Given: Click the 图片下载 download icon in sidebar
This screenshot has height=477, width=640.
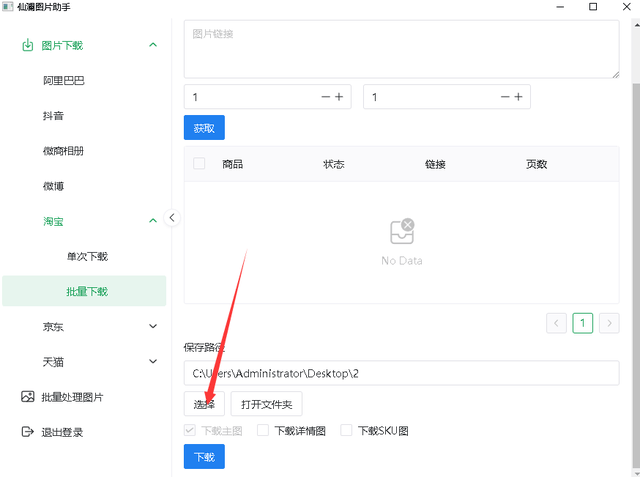Looking at the screenshot, I should (x=28, y=45).
